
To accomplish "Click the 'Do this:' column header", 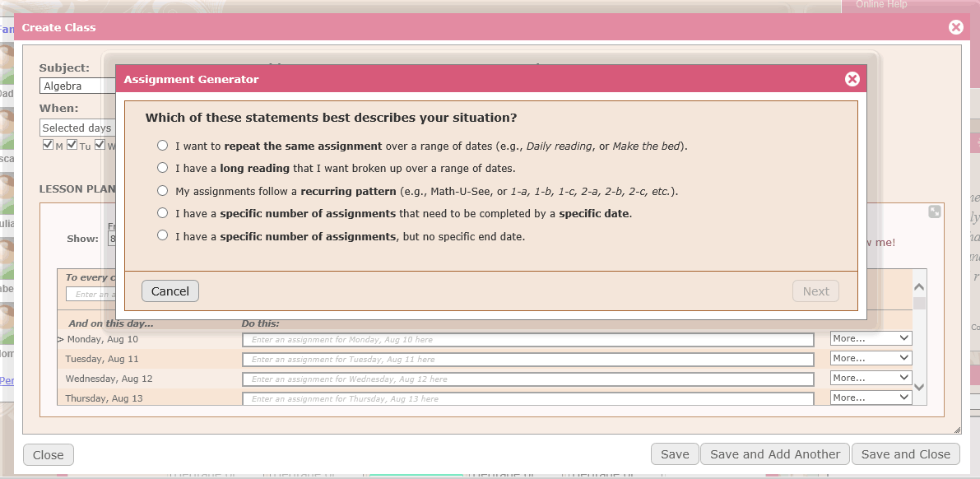I will [x=261, y=323].
